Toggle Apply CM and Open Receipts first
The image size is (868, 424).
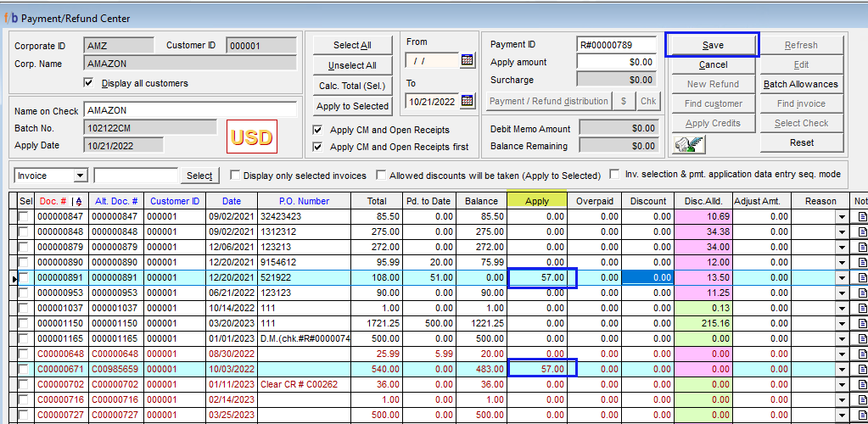(317, 147)
